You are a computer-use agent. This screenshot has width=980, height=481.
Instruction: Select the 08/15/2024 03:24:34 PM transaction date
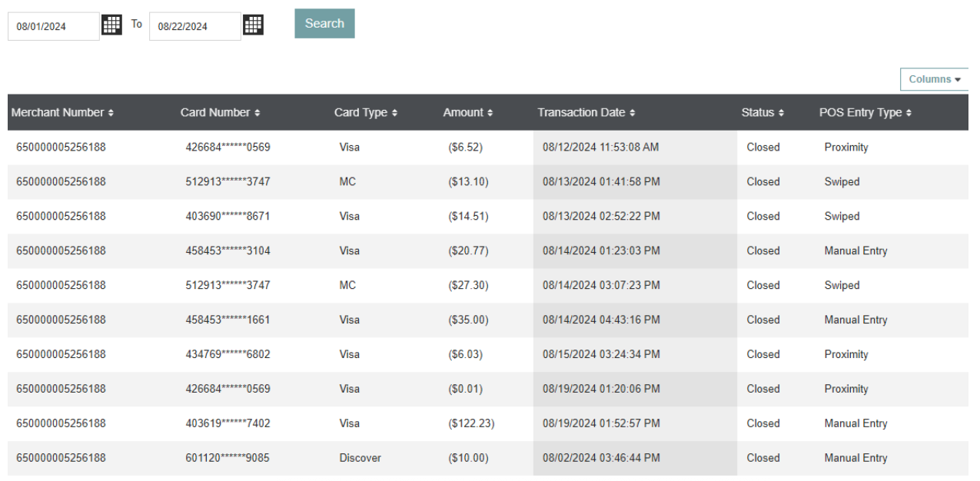pos(600,355)
